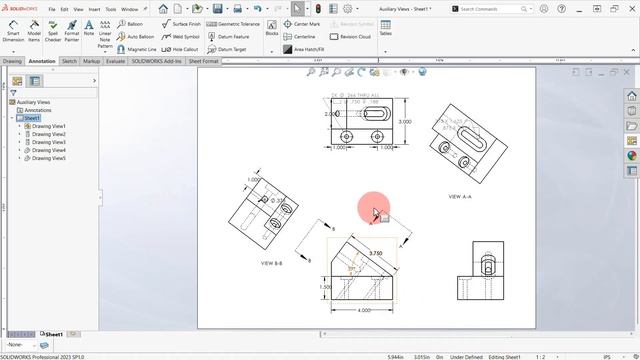Undo the last action
Viewport: 640px width, 360px height.
tap(258, 9)
